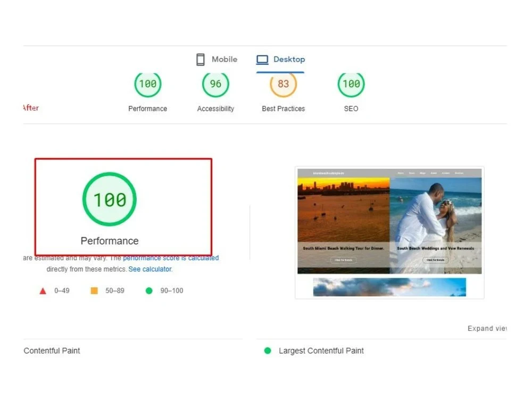Click the large Performance heading text
The height and width of the screenshot is (399, 532).
[110, 241]
